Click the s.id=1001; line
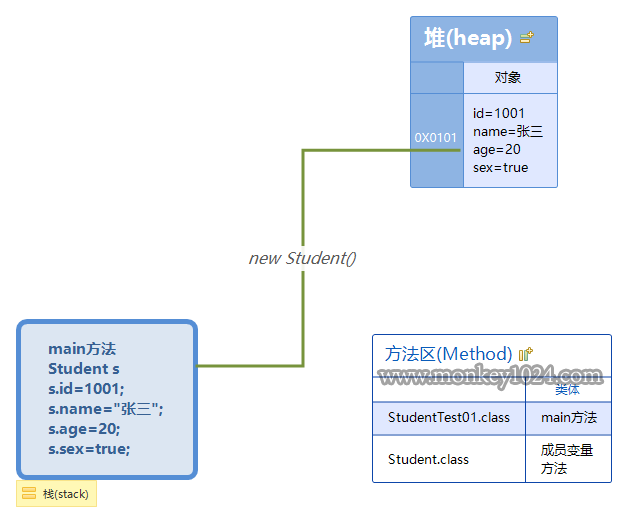Viewport: 627px width, 523px height. [x=86, y=389]
